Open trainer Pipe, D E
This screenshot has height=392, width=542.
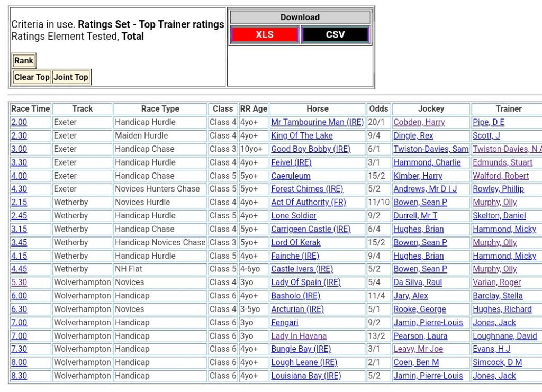pos(488,122)
